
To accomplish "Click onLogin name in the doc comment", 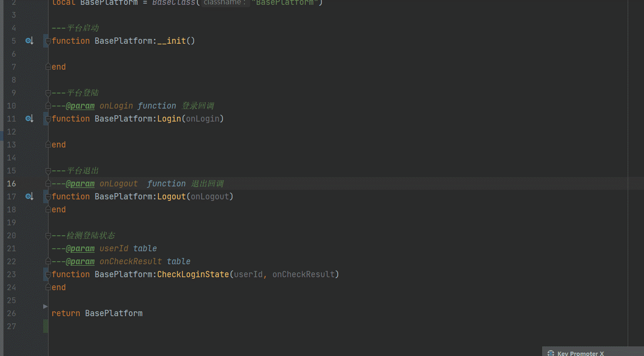I will pos(116,106).
